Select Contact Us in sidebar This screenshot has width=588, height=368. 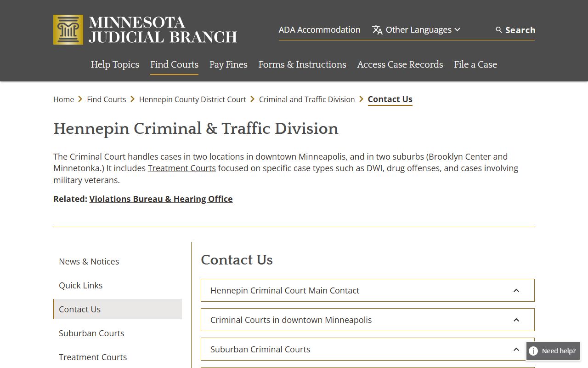coord(118,309)
